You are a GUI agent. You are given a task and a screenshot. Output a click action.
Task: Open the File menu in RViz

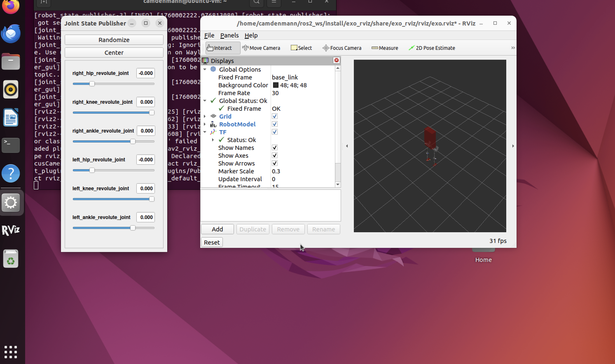[x=209, y=35]
